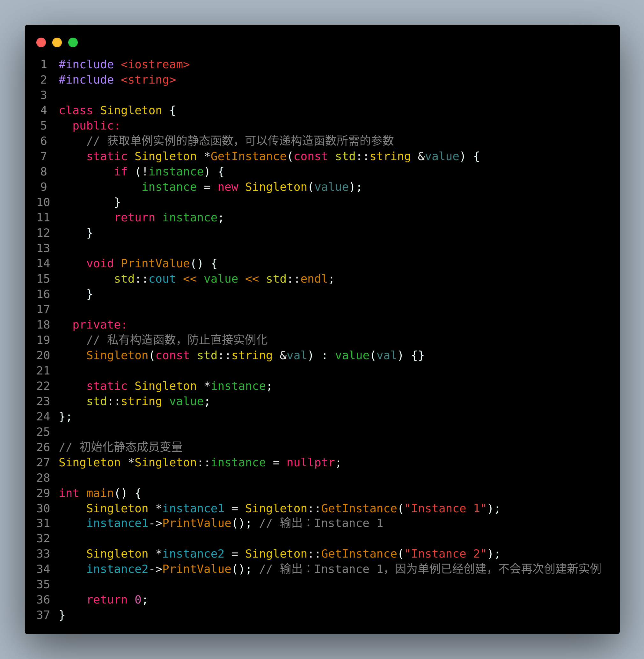Click 'void PrintValue()' on line 14
The height and width of the screenshot is (659, 644).
point(144,263)
